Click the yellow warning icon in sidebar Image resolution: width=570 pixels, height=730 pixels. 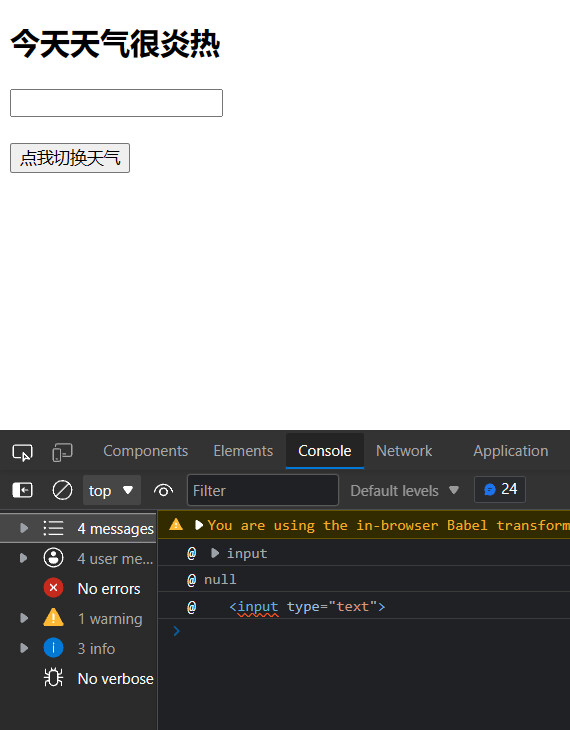[54, 618]
